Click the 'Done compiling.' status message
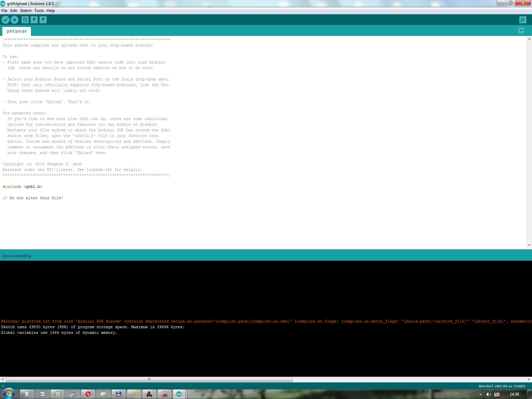 point(17,256)
